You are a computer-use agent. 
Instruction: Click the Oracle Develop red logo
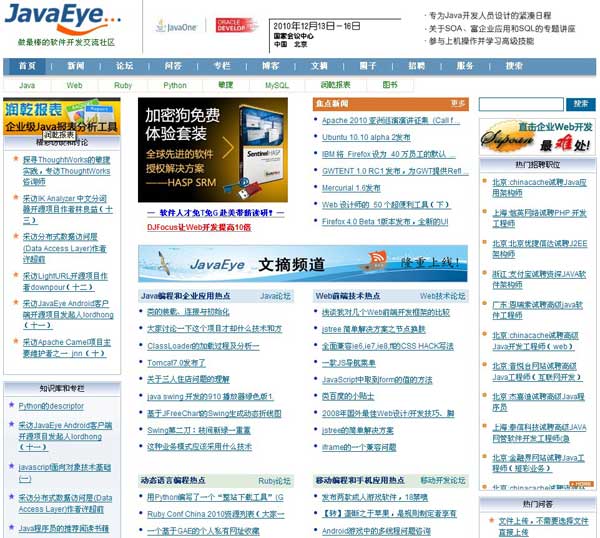coord(236,25)
